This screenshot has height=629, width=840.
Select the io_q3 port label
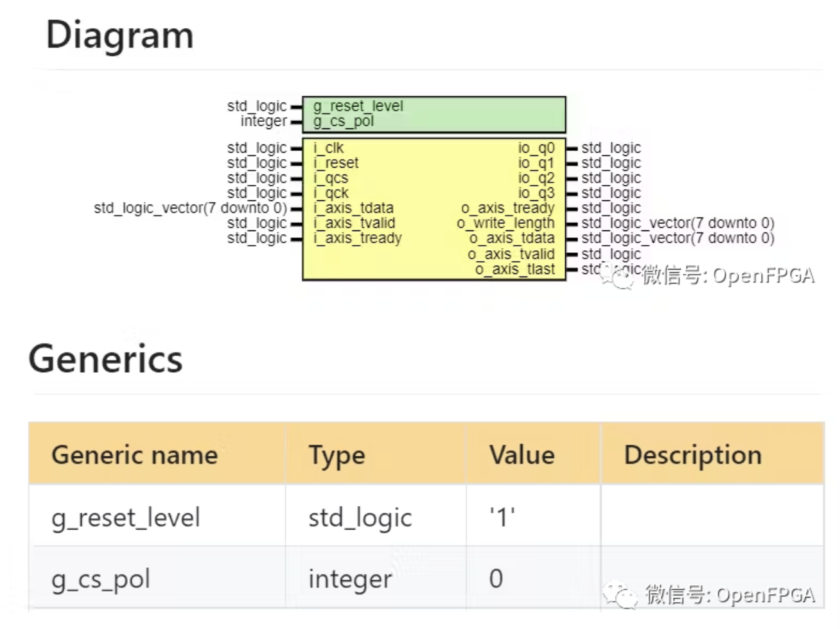pyautogui.click(x=536, y=193)
